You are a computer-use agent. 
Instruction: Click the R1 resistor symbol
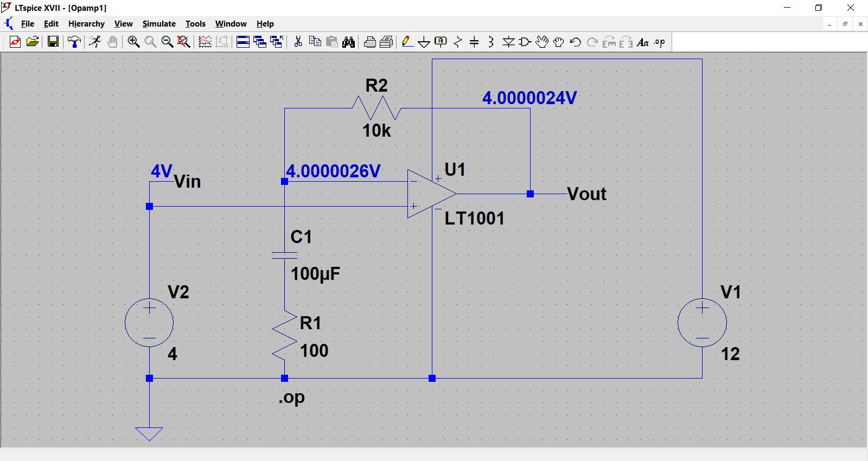click(284, 336)
